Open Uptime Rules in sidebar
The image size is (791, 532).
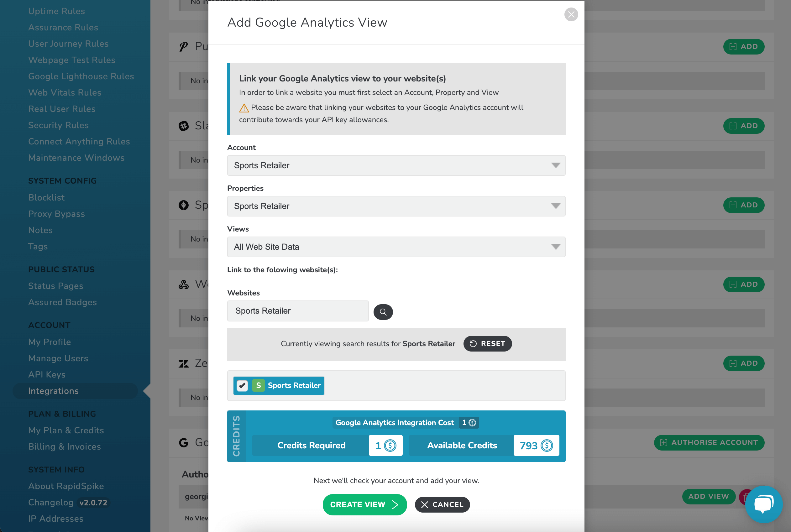[x=56, y=11]
